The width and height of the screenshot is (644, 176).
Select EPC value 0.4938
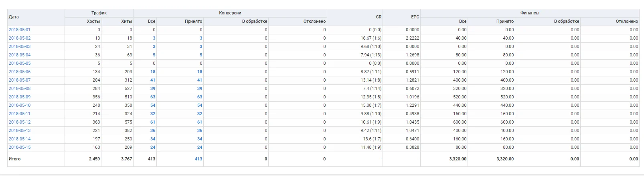[x=413, y=114]
